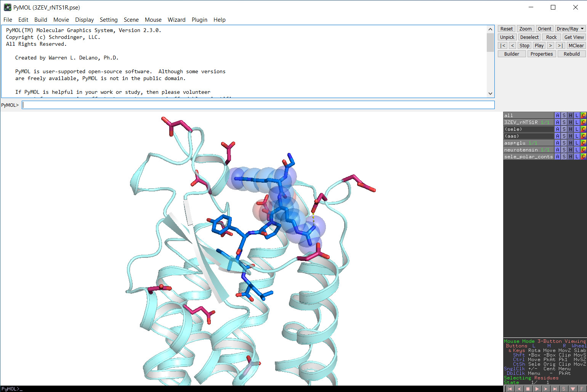Open the Wizard menu

click(x=176, y=20)
